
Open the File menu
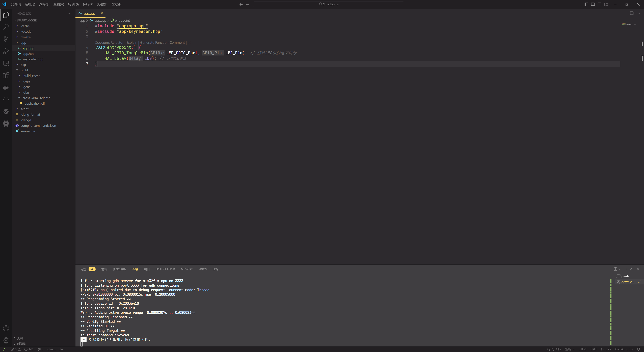[16, 4]
